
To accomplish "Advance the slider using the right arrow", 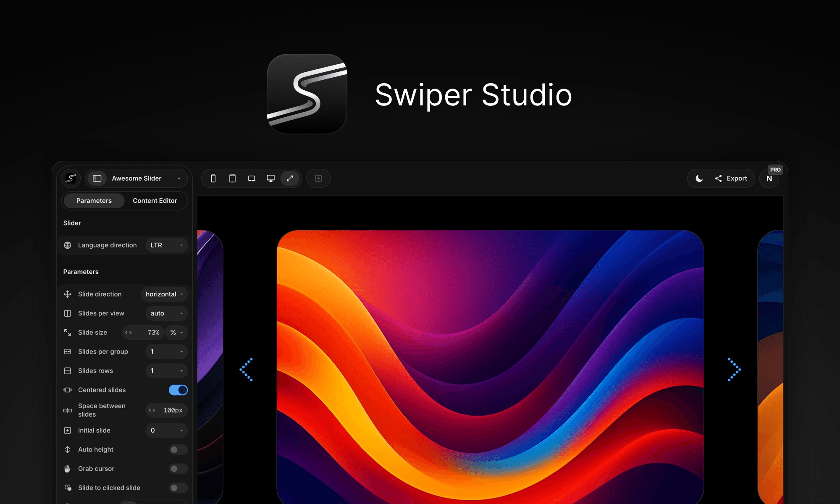I will coord(733,369).
